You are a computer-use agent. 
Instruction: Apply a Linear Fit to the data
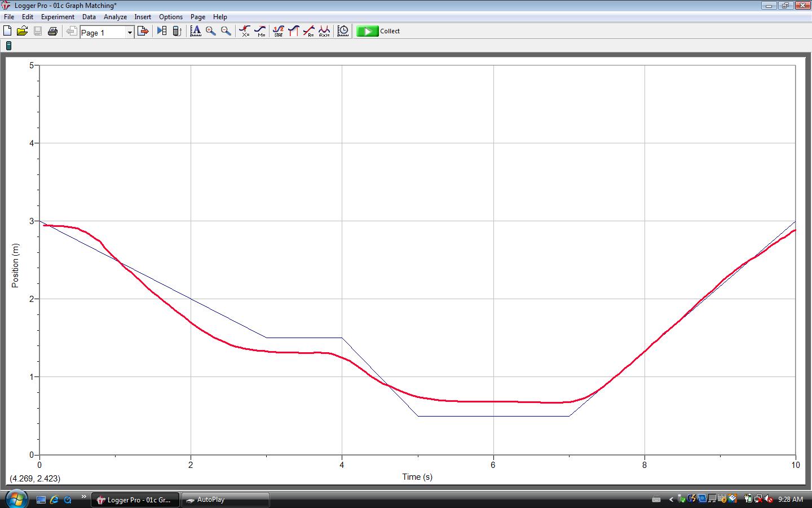309,31
